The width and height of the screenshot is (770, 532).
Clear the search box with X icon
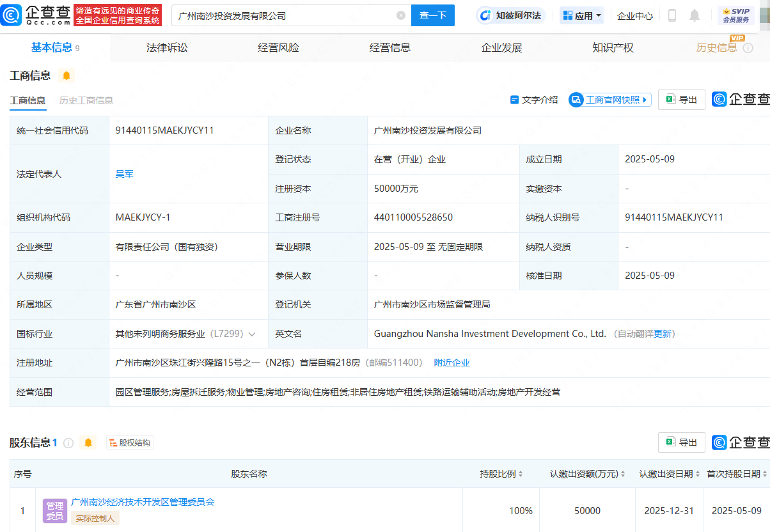[401, 15]
